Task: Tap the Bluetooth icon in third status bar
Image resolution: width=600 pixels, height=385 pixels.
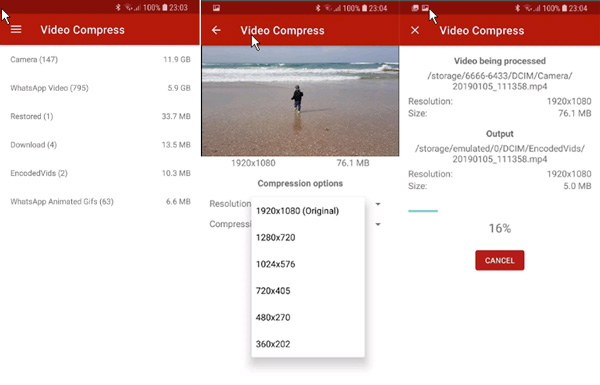Action: (x=517, y=8)
